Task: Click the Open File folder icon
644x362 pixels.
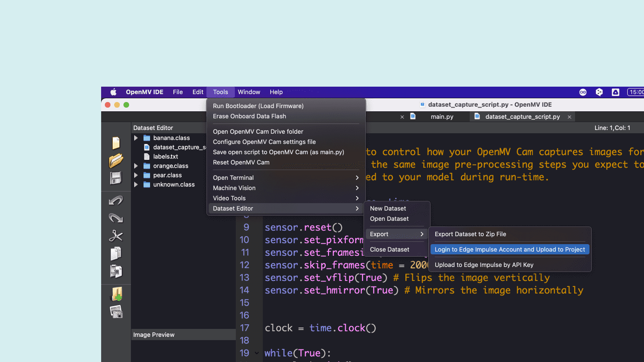Action: [x=116, y=161]
